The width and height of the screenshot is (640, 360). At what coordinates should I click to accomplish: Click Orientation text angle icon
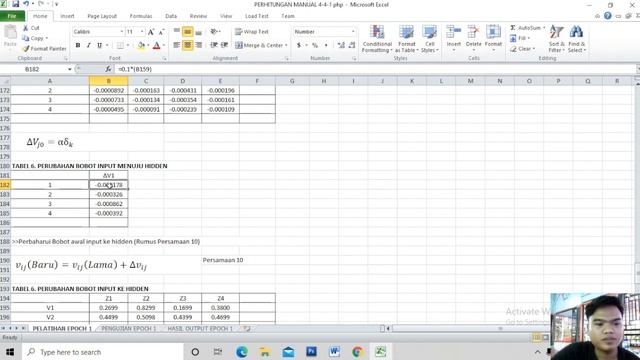(x=213, y=31)
